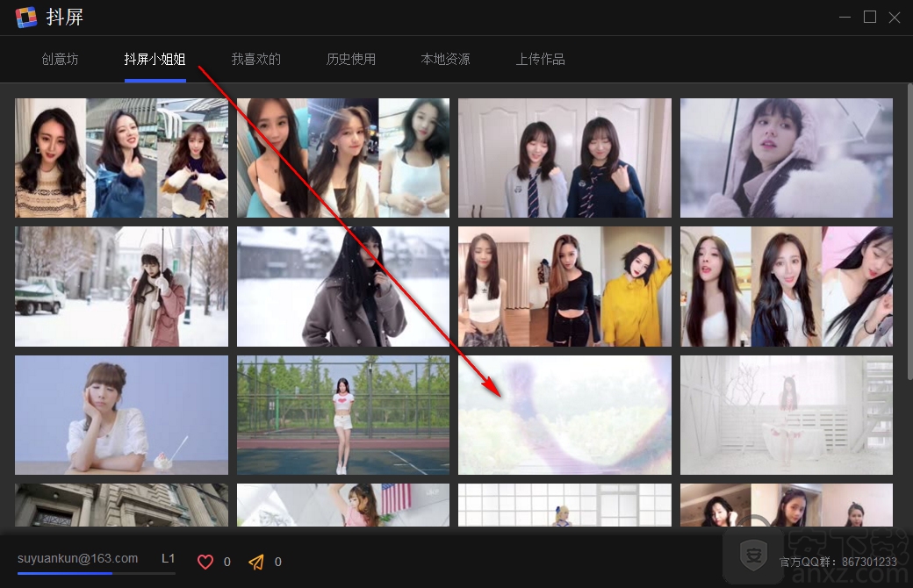Click the L1 level label
Viewport: 913px width, 588px height.
tap(169, 558)
